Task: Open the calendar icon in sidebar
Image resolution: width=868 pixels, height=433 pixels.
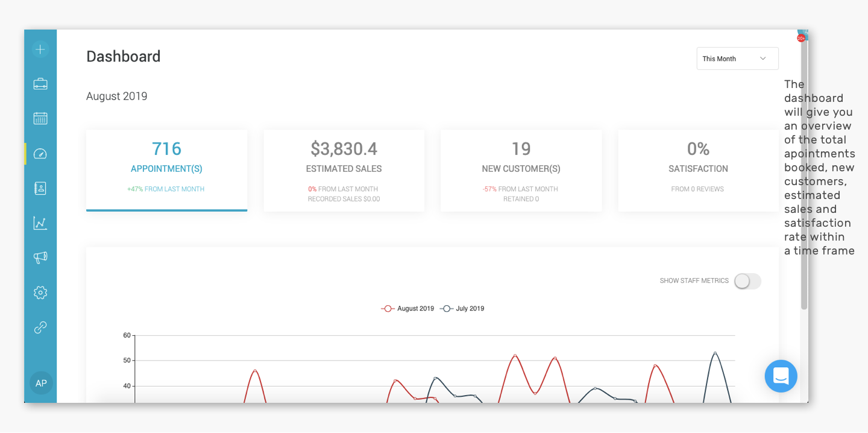Action: tap(40, 118)
